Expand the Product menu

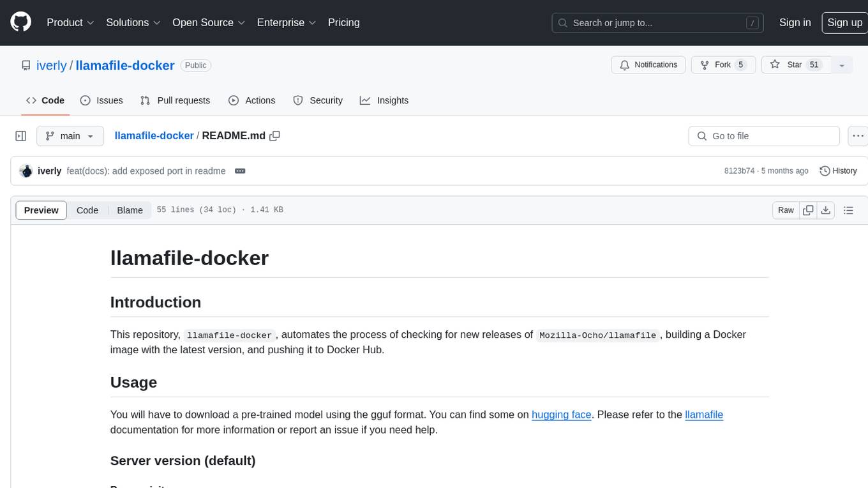[x=70, y=22]
